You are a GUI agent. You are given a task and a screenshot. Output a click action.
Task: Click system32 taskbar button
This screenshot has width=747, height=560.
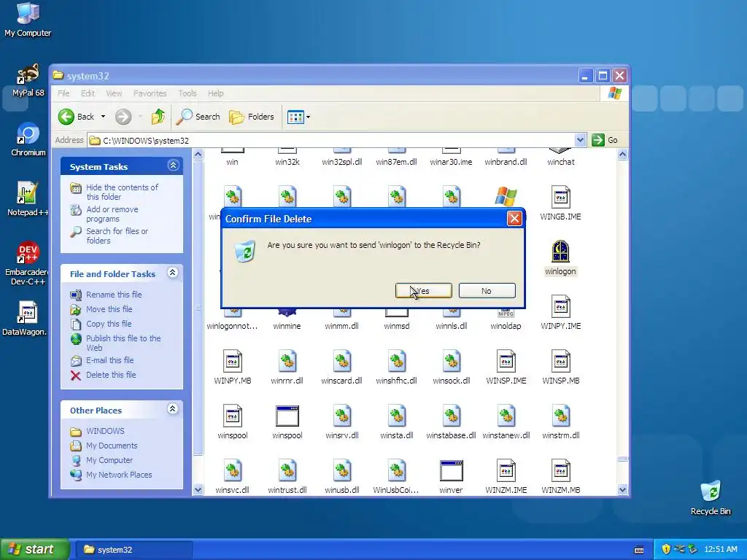(x=134, y=550)
